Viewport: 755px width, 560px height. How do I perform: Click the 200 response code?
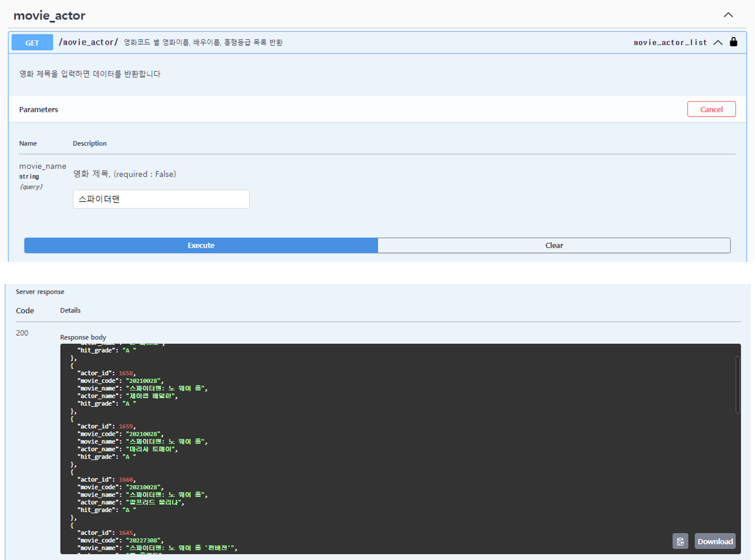[22, 333]
